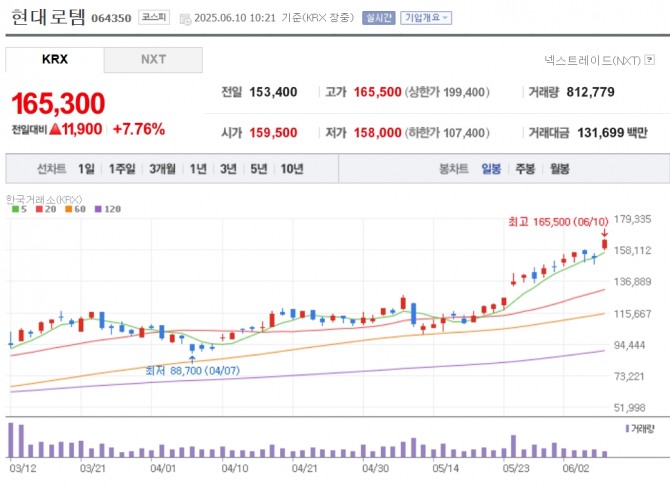670x492 pixels.
Task: Select 3년 line chart period
Action: pyautogui.click(x=229, y=169)
